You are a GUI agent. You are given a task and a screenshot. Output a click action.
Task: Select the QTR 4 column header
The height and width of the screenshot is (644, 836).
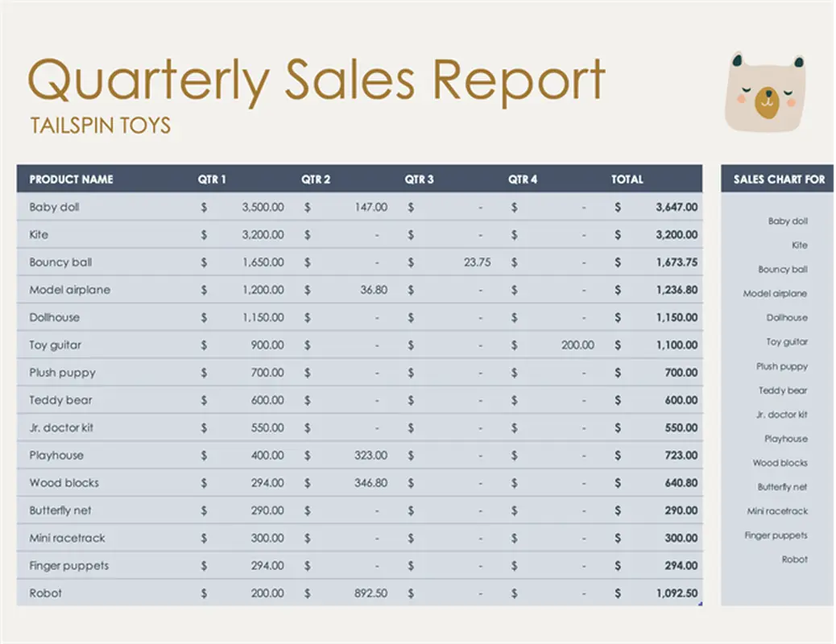pyautogui.click(x=523, y=180)
